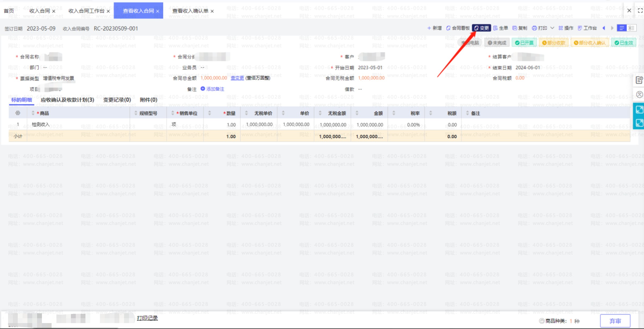Open the 查看收入确认单 tab
The width and height of the screenshot is (644, 329).
(x=190, y=11)
